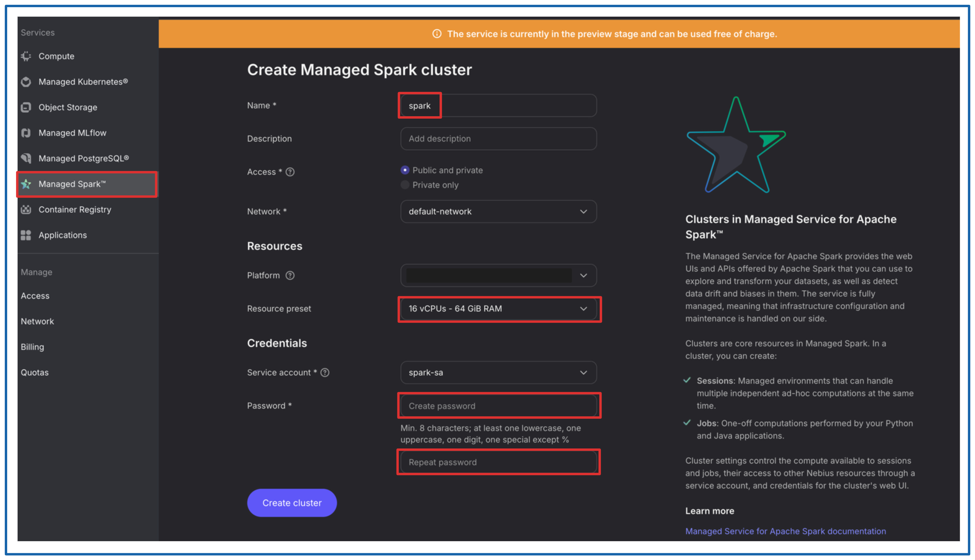Click the Access help question-mark icon
The width and height of the screenshot is (975, 560).
pos(290,172)
